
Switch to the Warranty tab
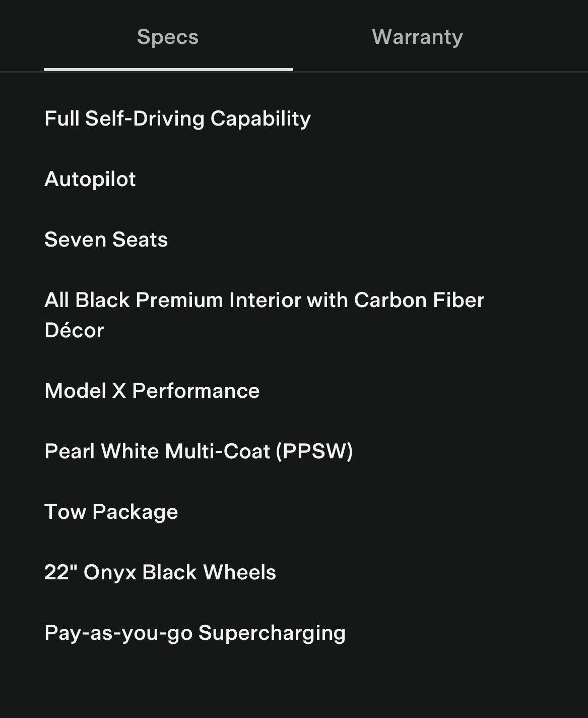(417, 37)
